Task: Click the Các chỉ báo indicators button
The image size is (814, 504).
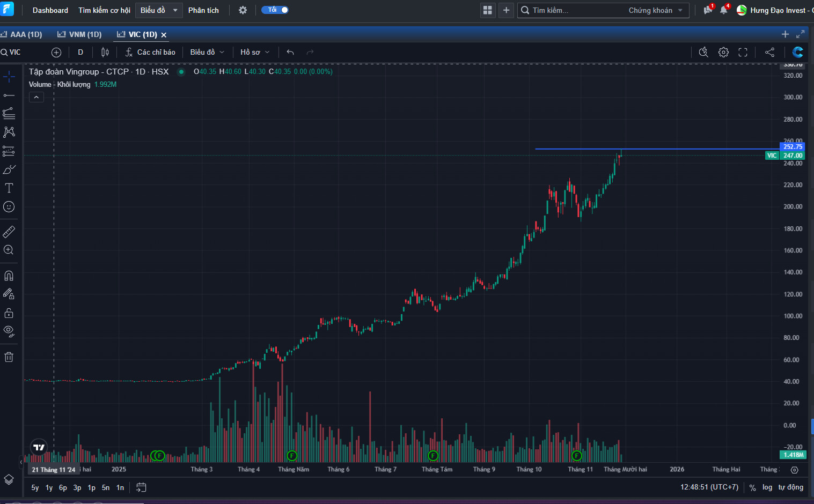Action: point(151,52)
